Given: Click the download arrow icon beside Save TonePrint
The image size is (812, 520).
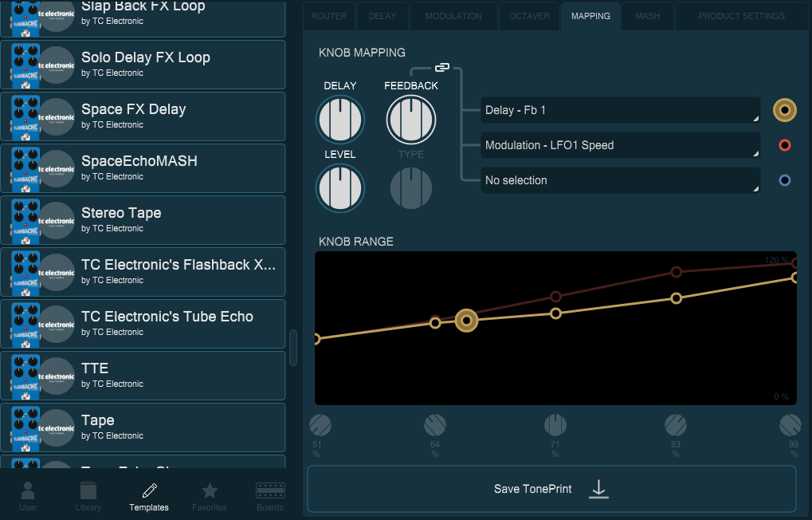Looking at the screenshot, I should (x=598, y=489).
